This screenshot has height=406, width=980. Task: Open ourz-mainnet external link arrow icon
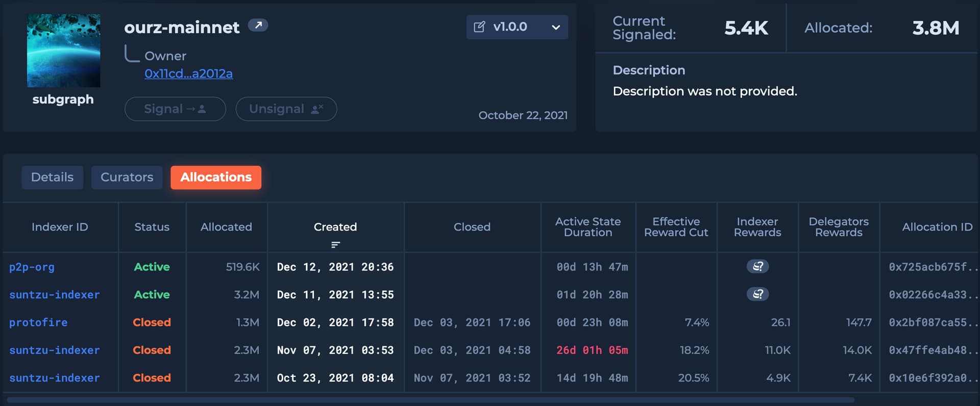click(x=258, y=25)
